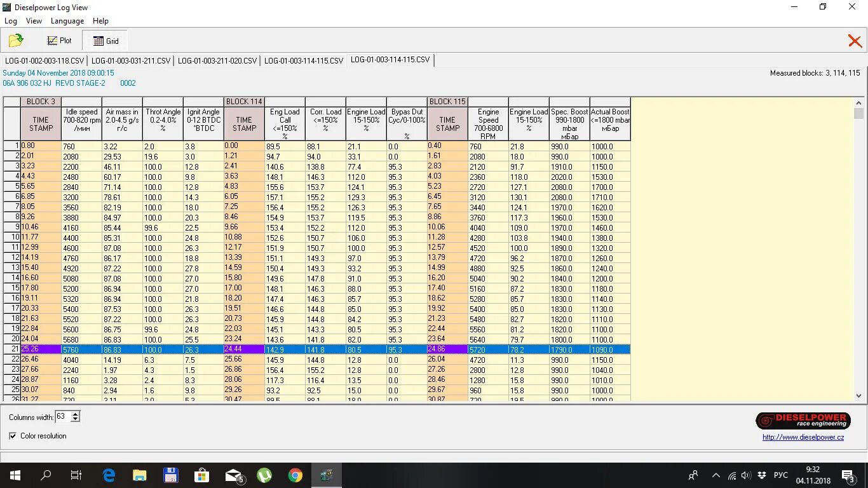Open the Action Center notifications icon
Image resolution: width=868 pixels, height=488 pixels.
tap(848, 475)
